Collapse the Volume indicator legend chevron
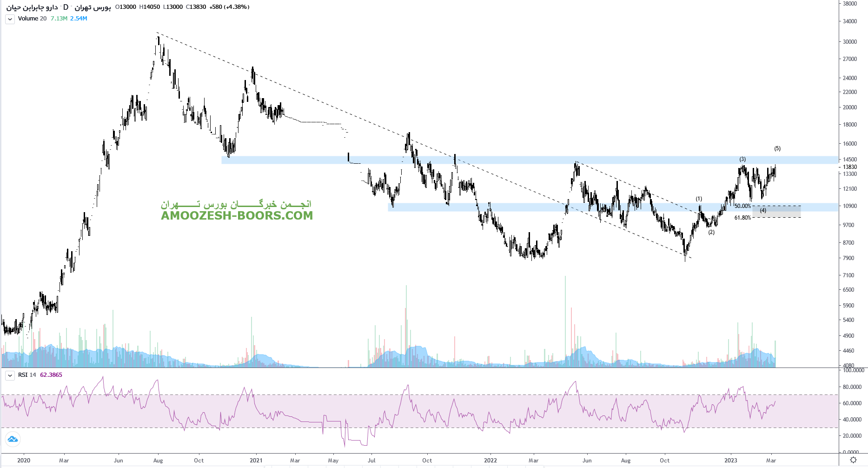Image resolution: width=868 pixels, height=468 pixels. click(x=10, y=19)
